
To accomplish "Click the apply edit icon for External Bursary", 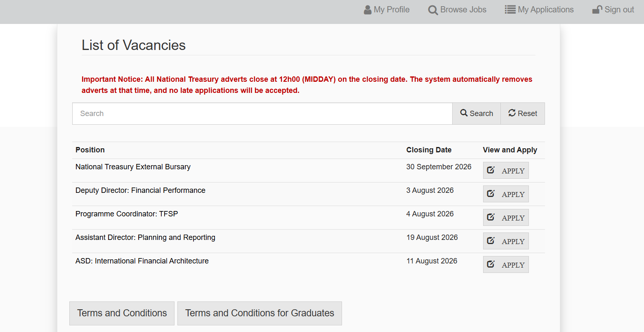I will coord(491,170).
